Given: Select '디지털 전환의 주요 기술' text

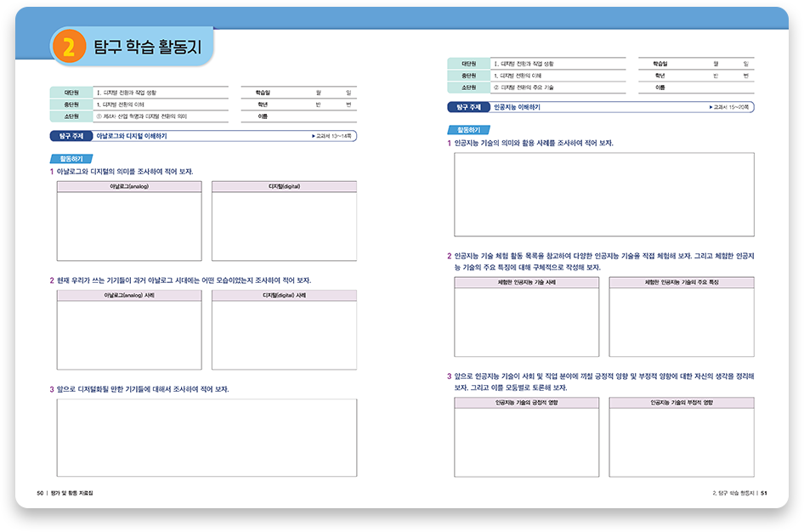Looking at the screenshot, I should [527, 88].
